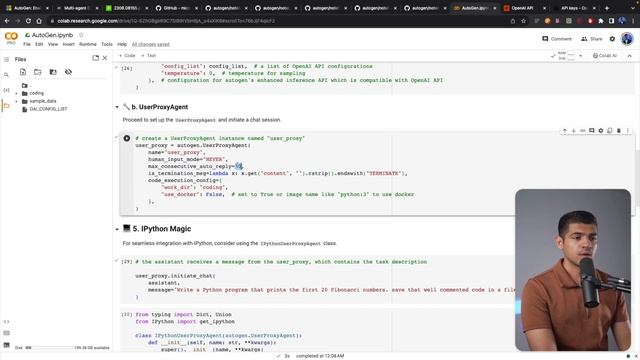The height and width of the screenshot is (360, 640).
Task: Copy link to the selected cell
Action: (x=582, y=131)
